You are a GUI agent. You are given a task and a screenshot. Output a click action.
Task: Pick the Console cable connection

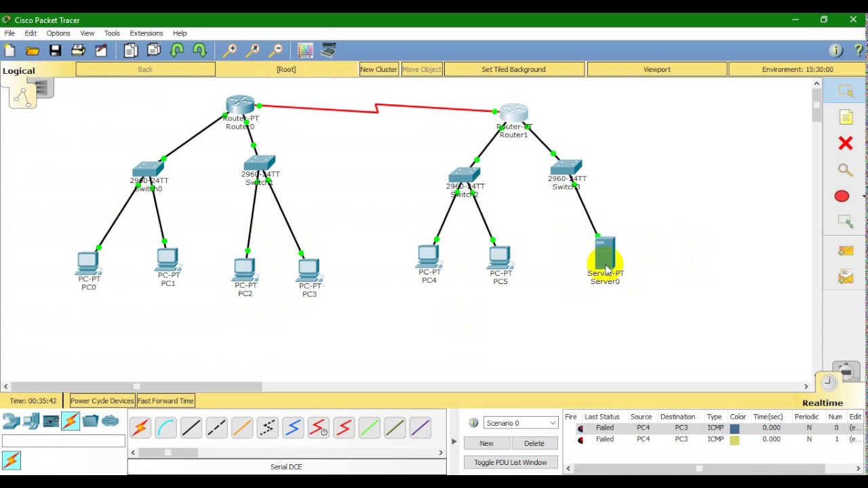[x=165, y=428]
